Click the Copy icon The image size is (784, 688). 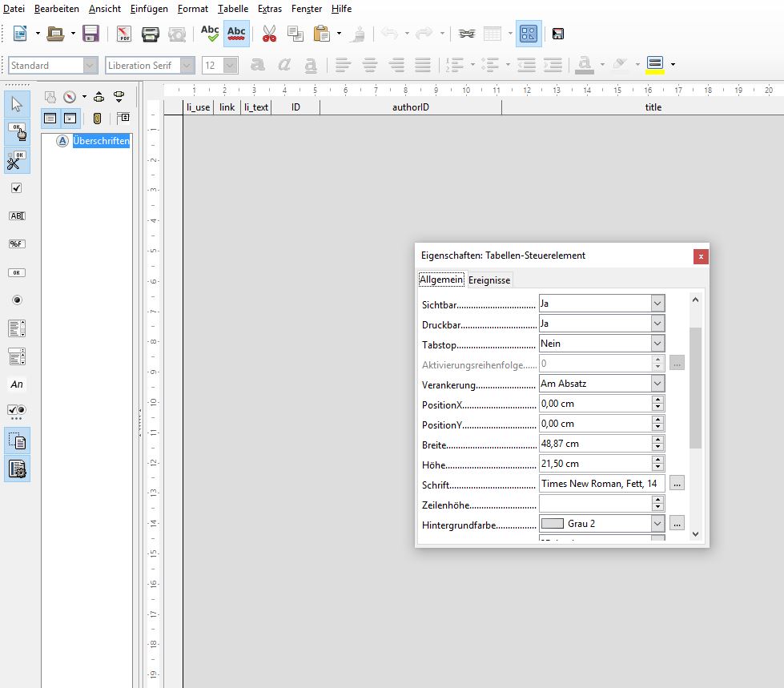[295, 34]
